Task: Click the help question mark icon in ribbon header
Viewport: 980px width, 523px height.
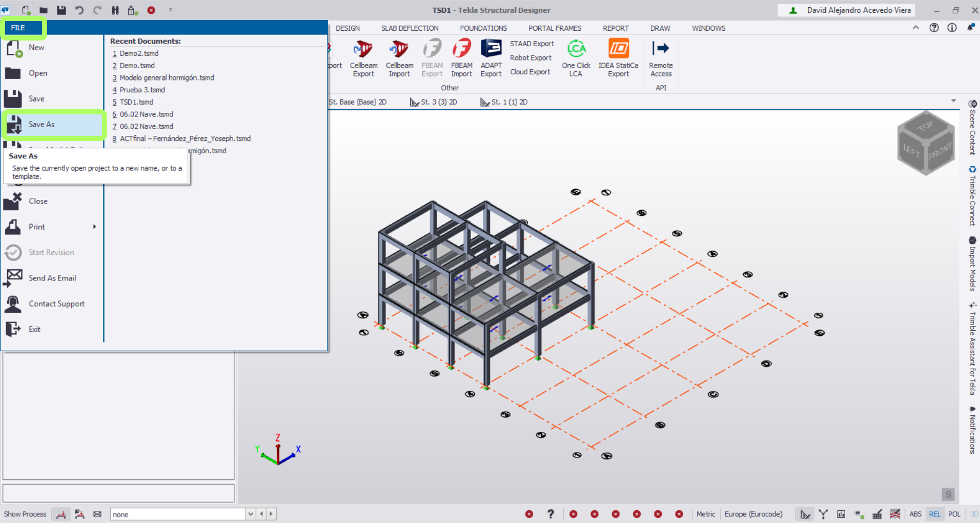Action: [934, 28]
